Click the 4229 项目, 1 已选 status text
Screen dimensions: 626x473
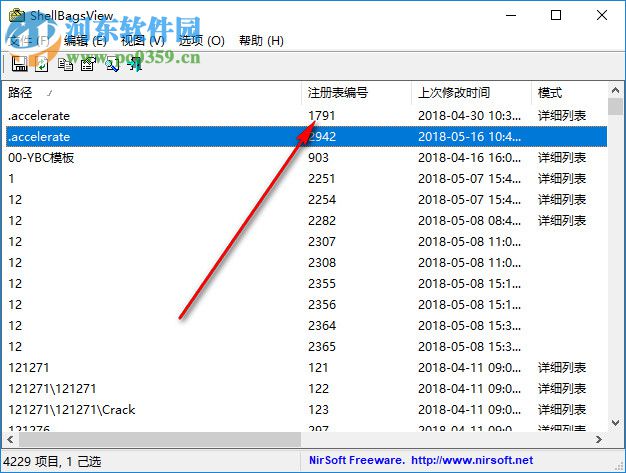tap(52, 462)
